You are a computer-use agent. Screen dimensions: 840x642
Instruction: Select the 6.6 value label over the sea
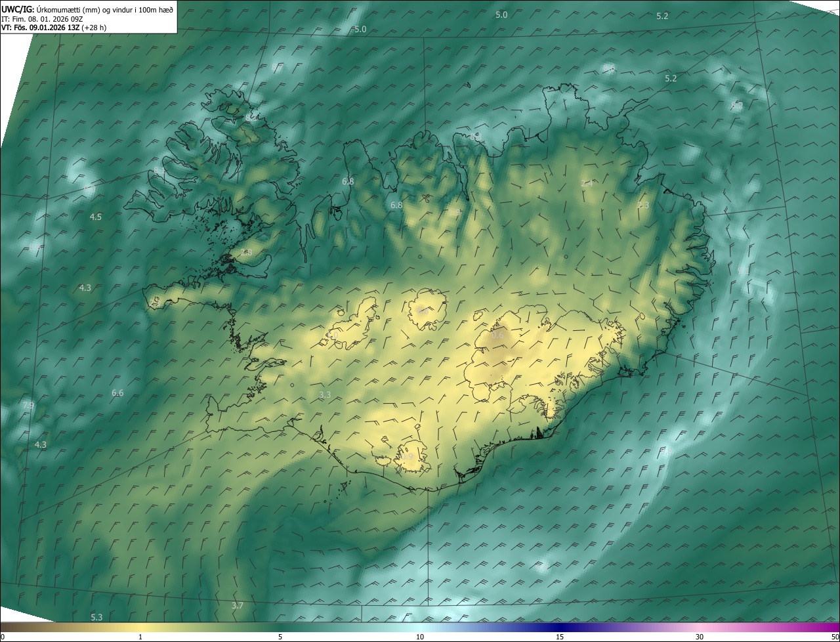click(x=117, y=393)
